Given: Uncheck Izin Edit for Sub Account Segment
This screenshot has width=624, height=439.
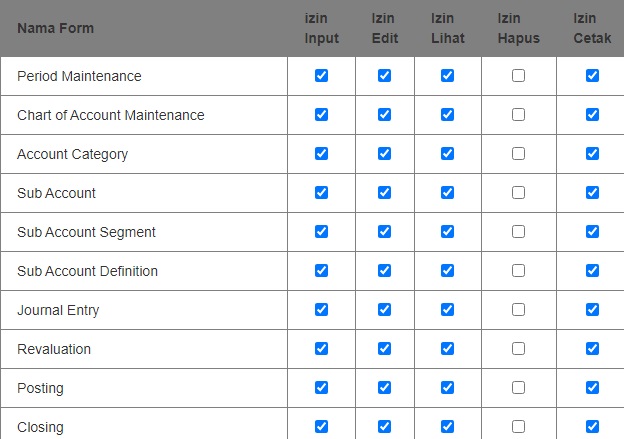Looking at the screenshot, I should pos(384,232).
